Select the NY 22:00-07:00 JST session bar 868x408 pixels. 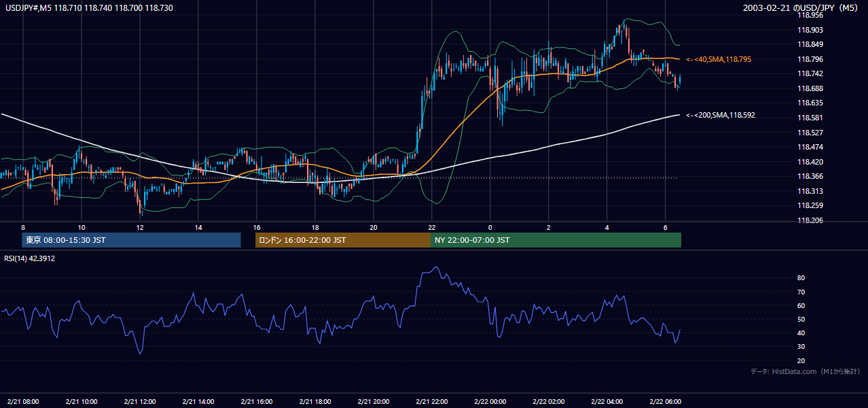click(x=556, y=240)
